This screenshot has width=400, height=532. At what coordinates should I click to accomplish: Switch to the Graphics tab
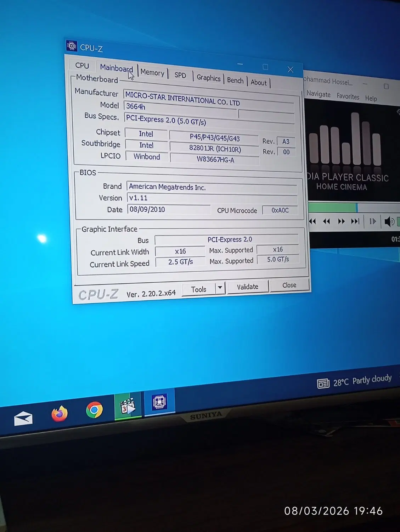tap(208, 78)
